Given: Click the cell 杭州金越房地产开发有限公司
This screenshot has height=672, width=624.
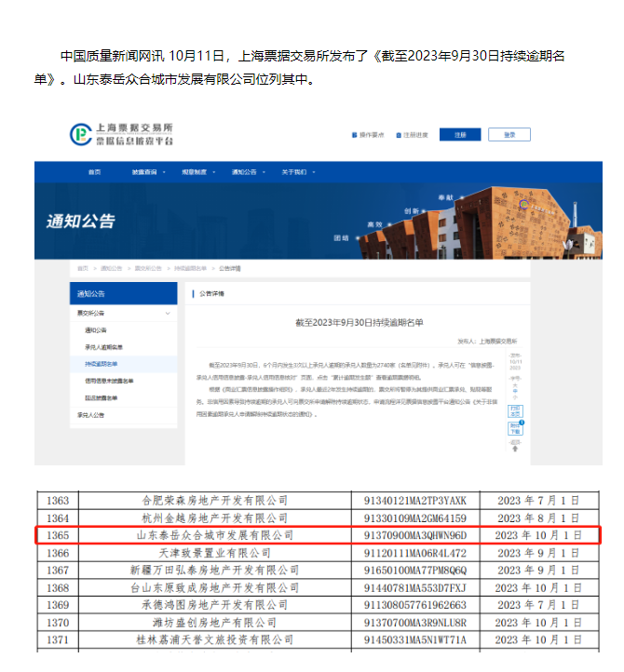Looking at the screenshot, I should [215, 518].
